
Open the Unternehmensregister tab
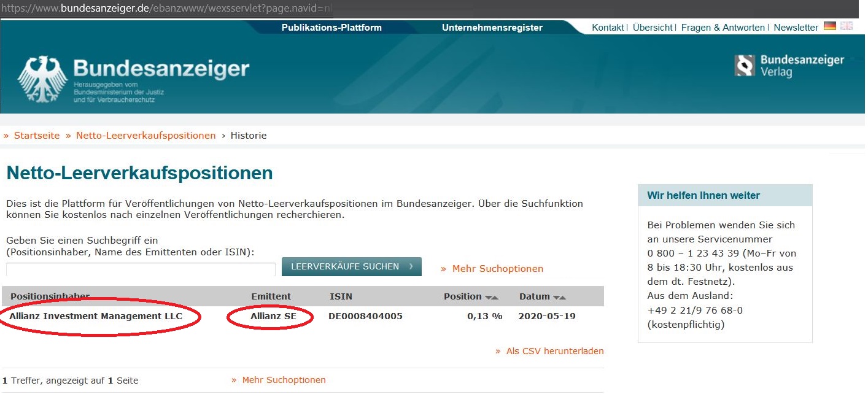coord(492,27)
